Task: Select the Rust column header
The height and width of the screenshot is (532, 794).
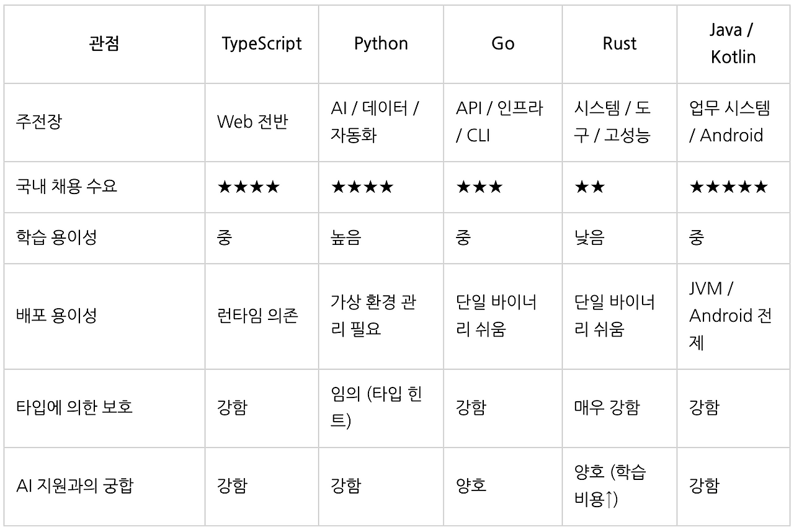Action: click(619, 44)
